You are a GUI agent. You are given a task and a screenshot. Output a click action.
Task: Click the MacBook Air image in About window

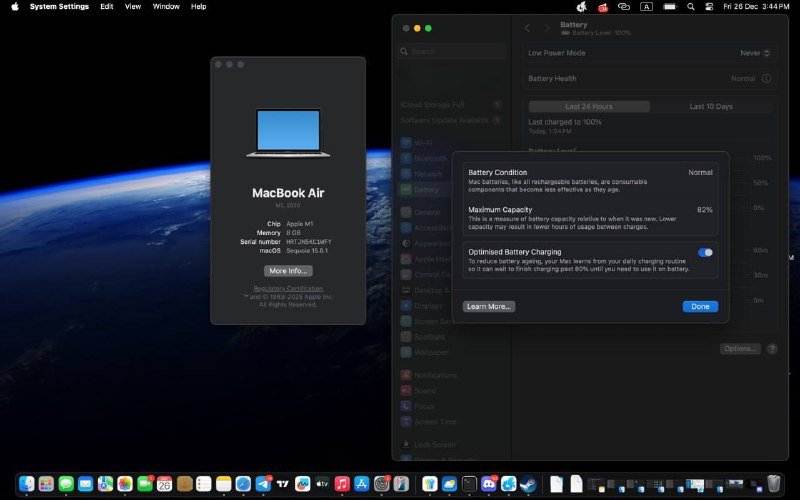click(x=288, y=133)
